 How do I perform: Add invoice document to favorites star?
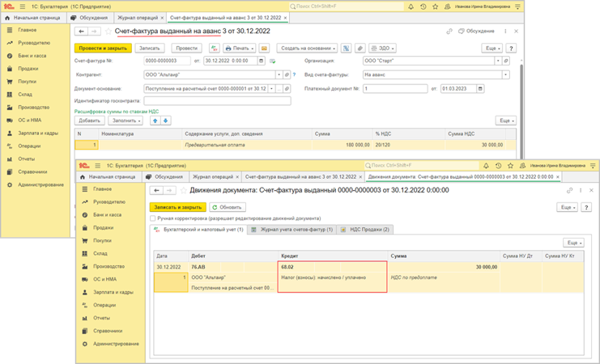pyautogui.click(x=109, y=32)
